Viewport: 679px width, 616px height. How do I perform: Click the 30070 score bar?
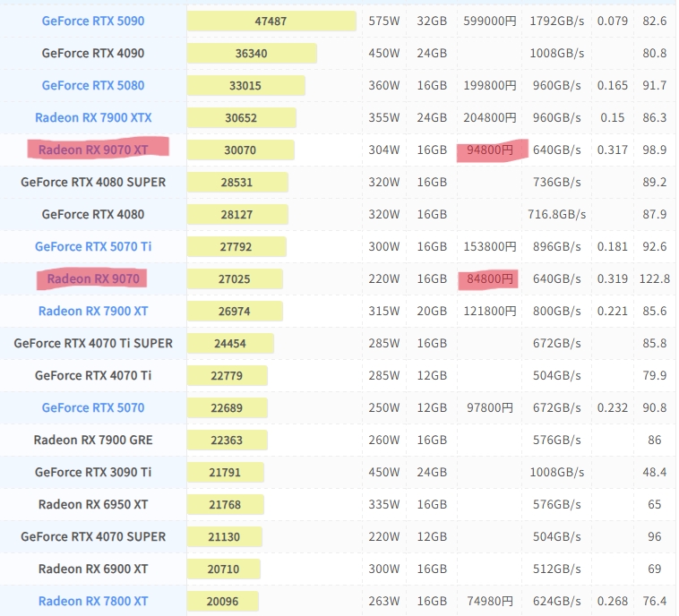click(240, 150)
